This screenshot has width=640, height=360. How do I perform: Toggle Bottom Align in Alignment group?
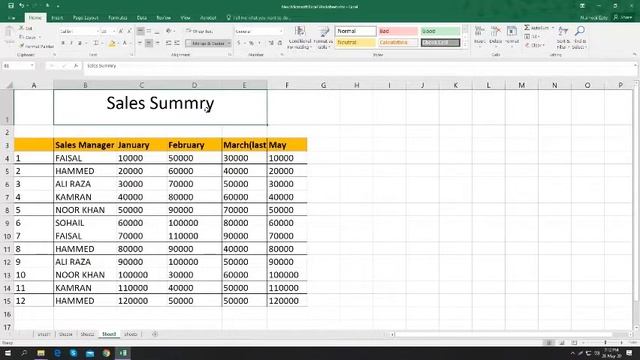pyautogui.click(x=157, y=31)
